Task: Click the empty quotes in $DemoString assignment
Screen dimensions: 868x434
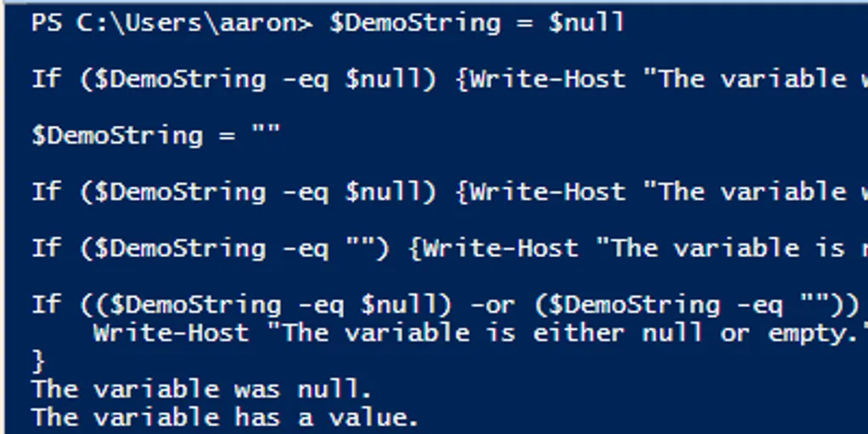Action: [x=265, y=135]
